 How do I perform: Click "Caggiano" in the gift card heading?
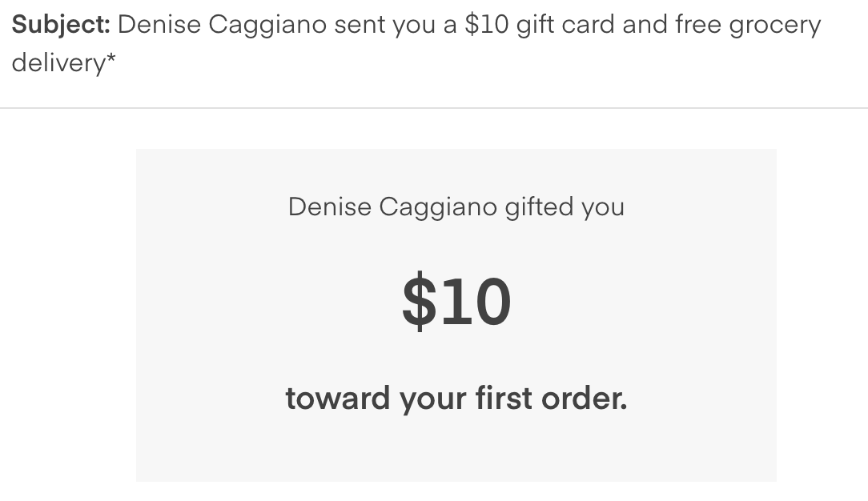[x=438, y=208]
